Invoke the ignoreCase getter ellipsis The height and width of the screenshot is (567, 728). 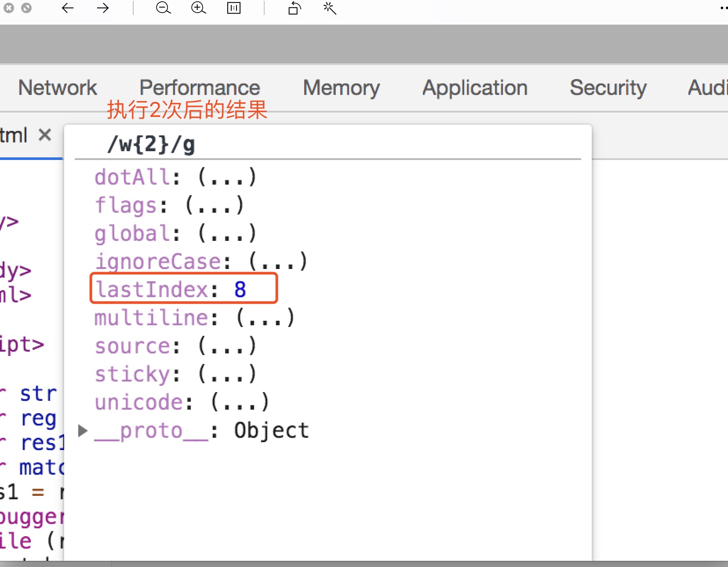278,262
